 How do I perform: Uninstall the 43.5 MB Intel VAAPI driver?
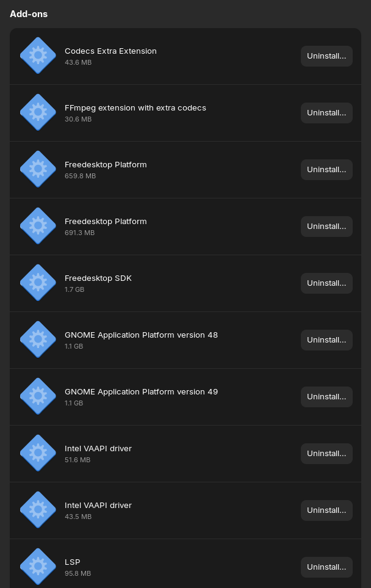[x=326, y=510]
